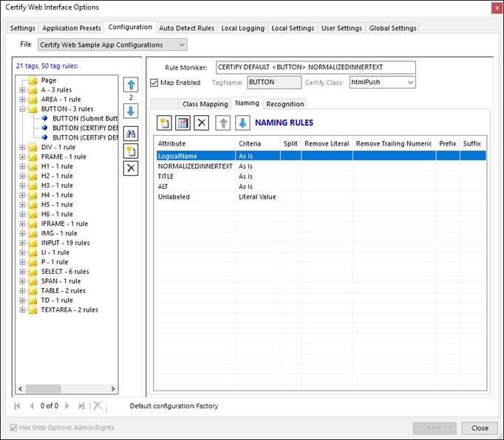Expand the INPUT - 19 rules node
Viewport: 504px width, 440px height.
(x=22, y=243)
